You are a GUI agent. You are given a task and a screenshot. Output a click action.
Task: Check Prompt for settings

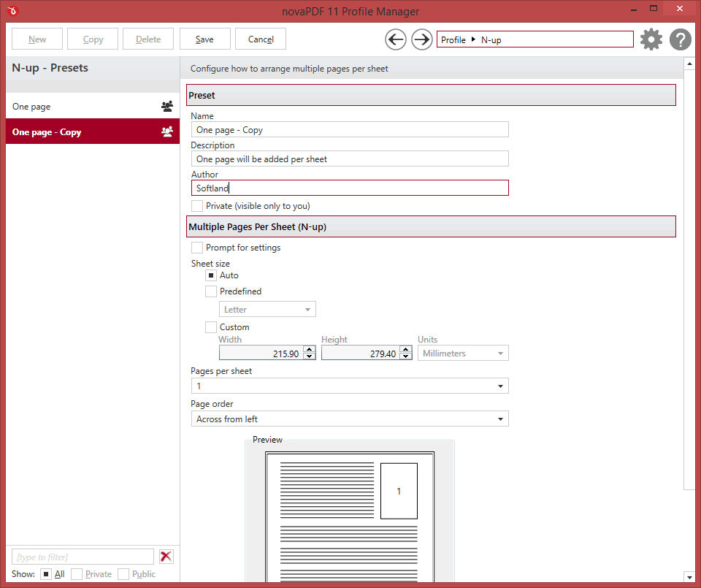click(197, 248)
